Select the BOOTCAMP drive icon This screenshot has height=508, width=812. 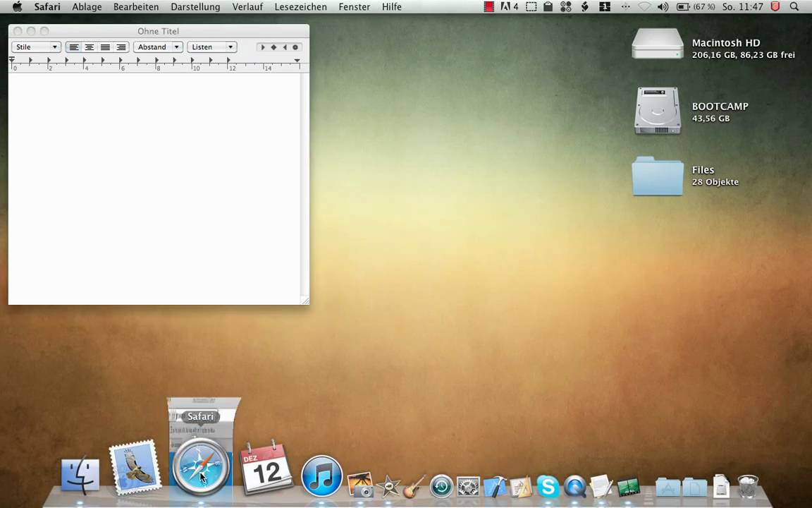pyautogui.click(x=657, y=111)
